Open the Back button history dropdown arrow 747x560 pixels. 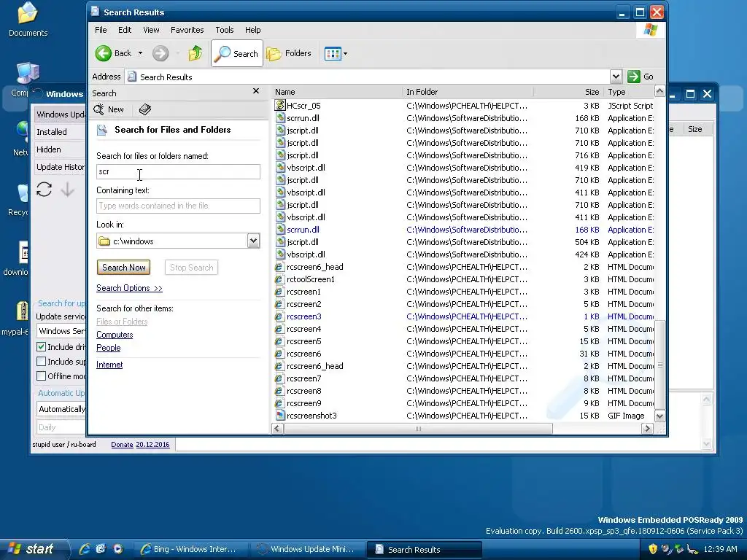141,53
